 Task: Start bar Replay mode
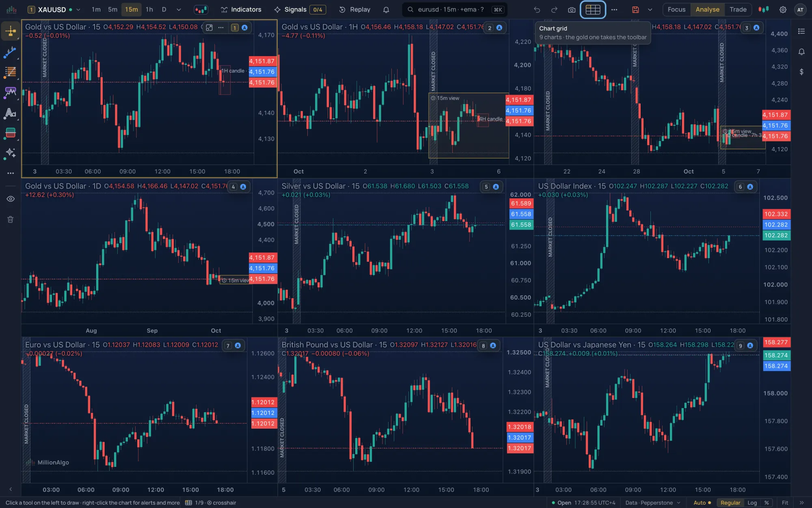point(355,10)
